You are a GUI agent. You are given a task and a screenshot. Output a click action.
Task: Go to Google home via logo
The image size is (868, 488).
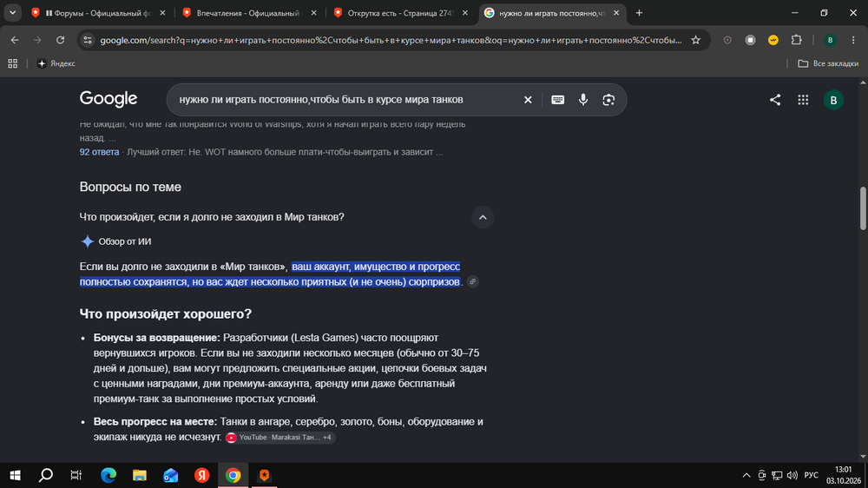click(x=108, y=99)
